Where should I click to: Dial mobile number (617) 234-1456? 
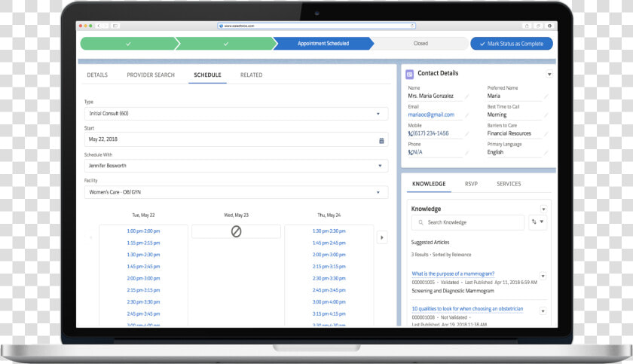[431, 133]
